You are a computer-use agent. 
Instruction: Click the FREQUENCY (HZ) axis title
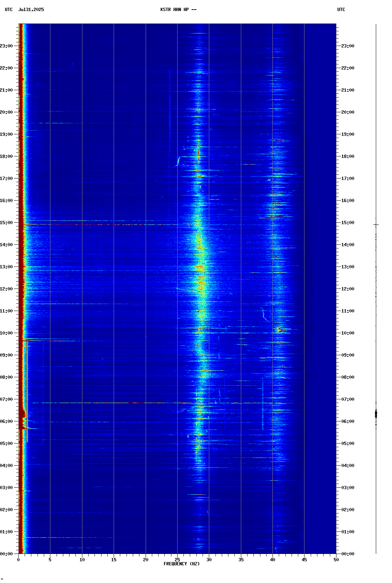pyautogui.click(x=182, y=564)
